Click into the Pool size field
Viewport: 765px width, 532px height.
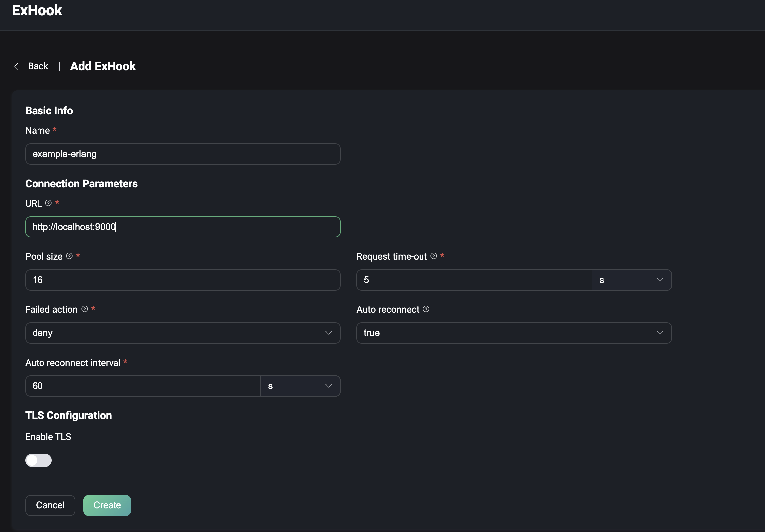pyautogui.click(x=182, y=280)
